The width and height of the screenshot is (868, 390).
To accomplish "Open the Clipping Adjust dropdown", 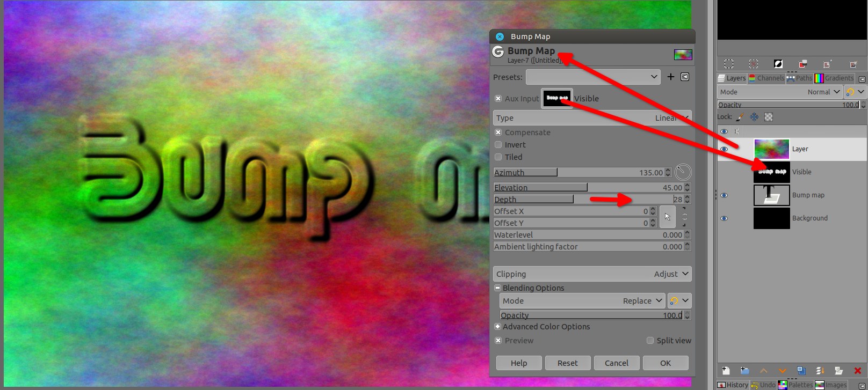I will pyautogui.click(x=592, y=274).
